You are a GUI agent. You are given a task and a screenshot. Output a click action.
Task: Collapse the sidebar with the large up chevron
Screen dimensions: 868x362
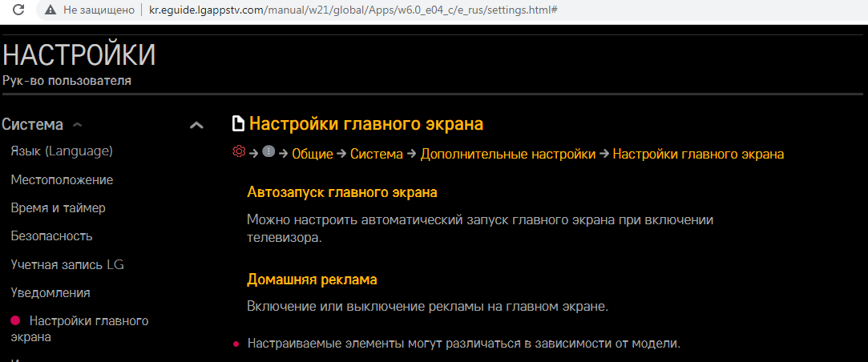click(196, 126)
